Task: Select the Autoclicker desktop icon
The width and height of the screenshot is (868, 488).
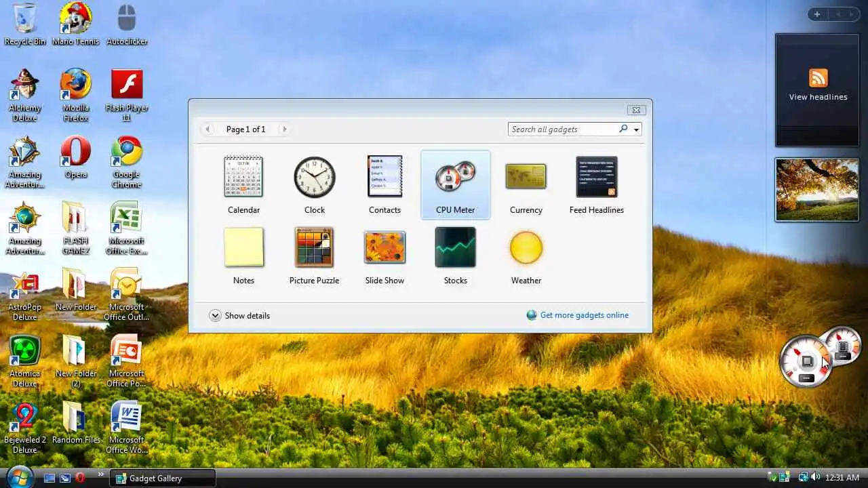Action: tap(127, 24)
